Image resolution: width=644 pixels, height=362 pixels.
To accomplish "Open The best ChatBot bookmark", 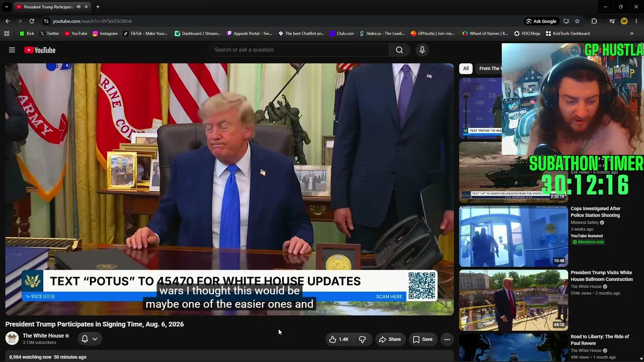I will point(301,34).
